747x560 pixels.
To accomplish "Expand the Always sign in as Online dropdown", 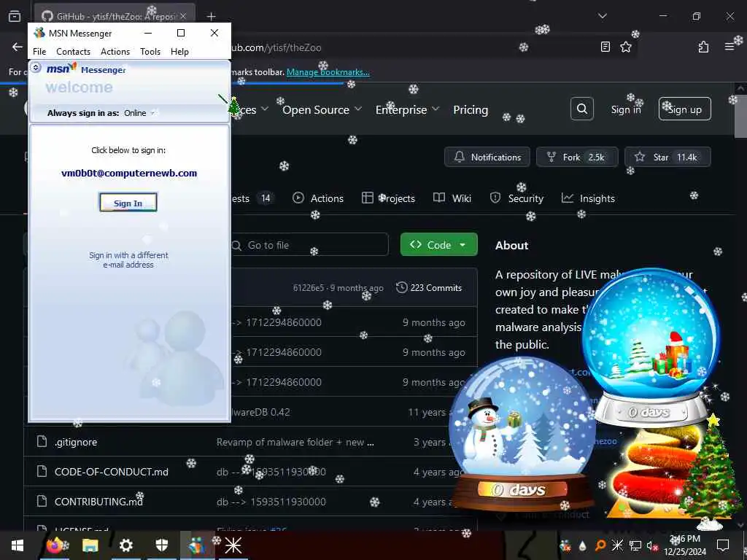I will click(139, 113).
